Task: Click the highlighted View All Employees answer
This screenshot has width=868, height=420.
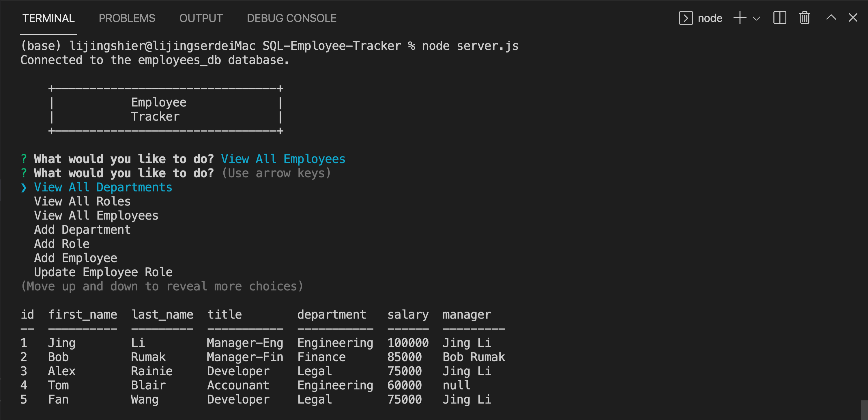Action: coord(283,159)
